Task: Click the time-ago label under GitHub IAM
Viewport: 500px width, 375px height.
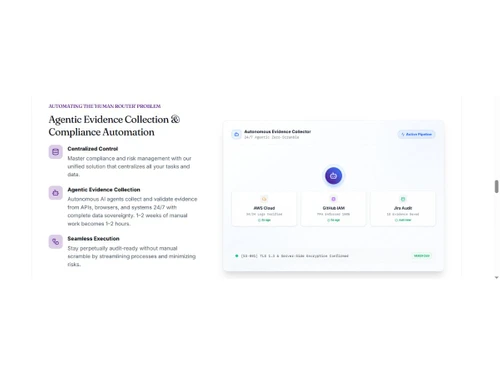Action: point(333,220)
